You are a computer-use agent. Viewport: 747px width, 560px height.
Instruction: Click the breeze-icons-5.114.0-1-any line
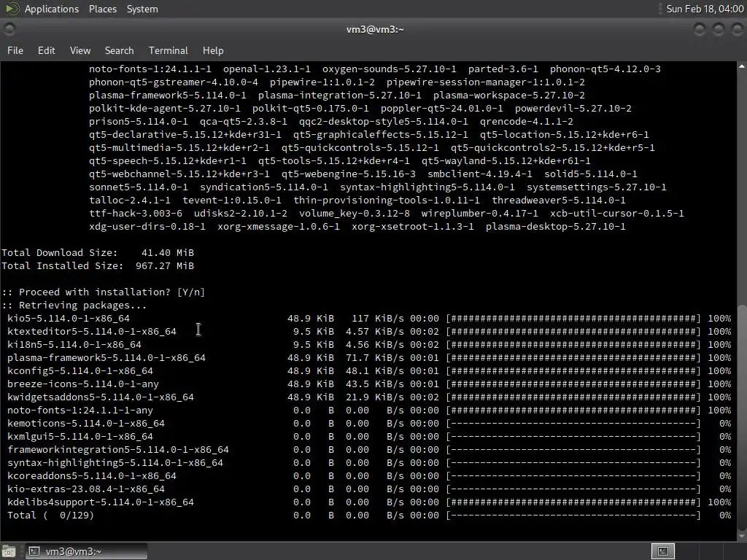point(368,384)
